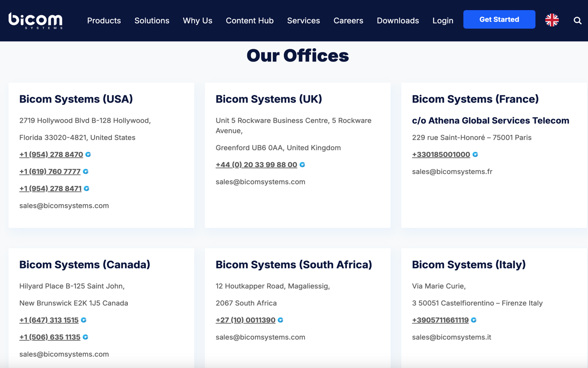
Task: Click call icon beside +1 (647) 313 1515
Action: coord(84,320)
